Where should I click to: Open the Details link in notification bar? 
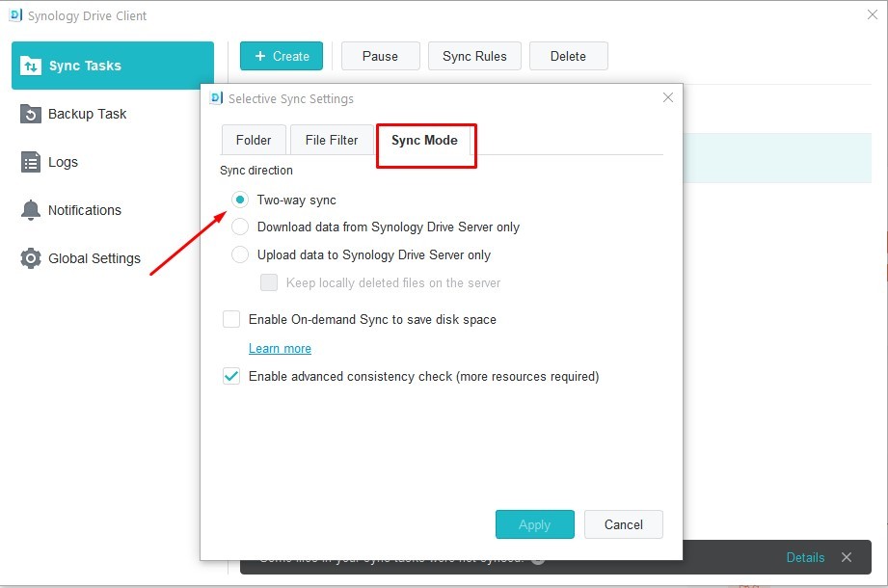805,557
